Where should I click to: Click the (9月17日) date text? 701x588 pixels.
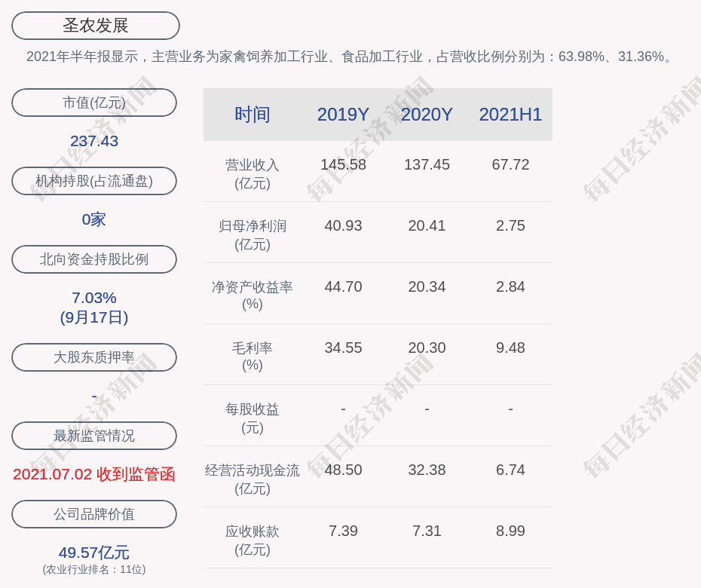coord(94,317)
